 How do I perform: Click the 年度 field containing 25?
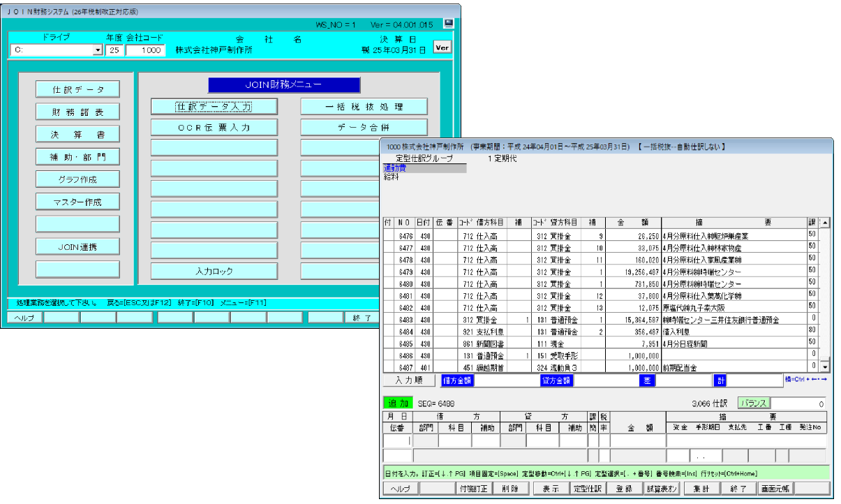114,50
